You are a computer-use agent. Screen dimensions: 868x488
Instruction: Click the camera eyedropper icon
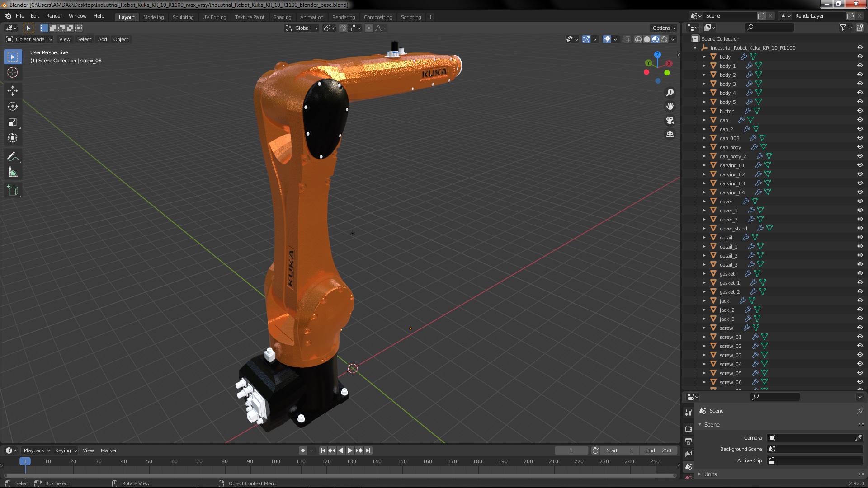pos(859,438)
